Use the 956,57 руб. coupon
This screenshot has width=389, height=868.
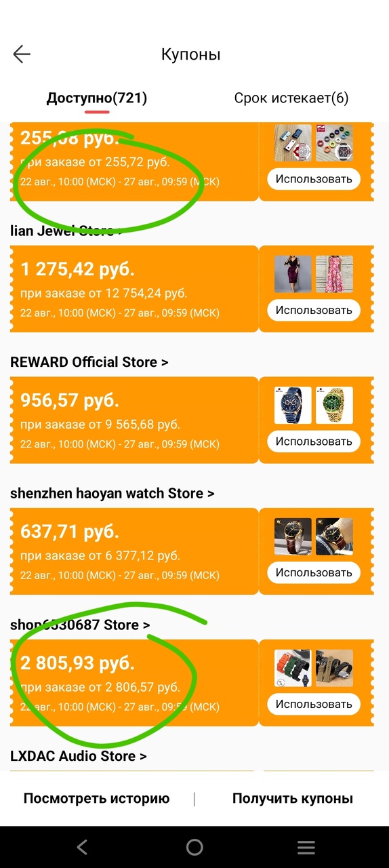[x=314, y=441]
